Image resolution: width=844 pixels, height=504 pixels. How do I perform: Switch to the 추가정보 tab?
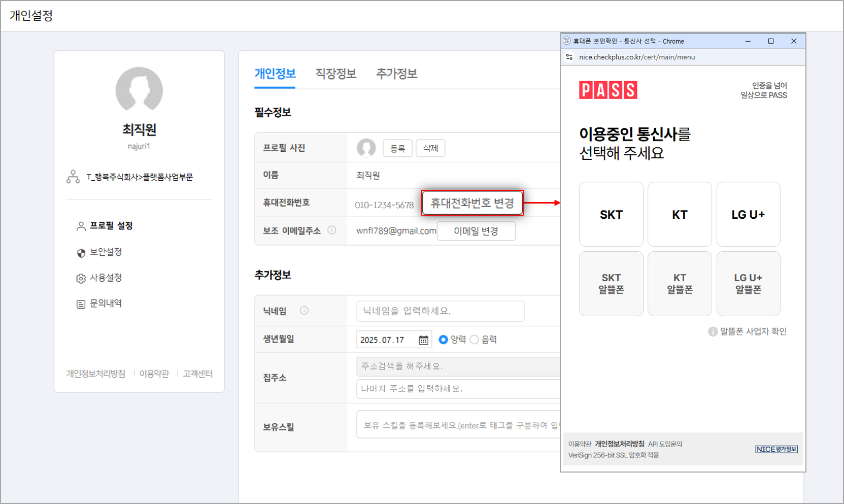pos(396,74)
